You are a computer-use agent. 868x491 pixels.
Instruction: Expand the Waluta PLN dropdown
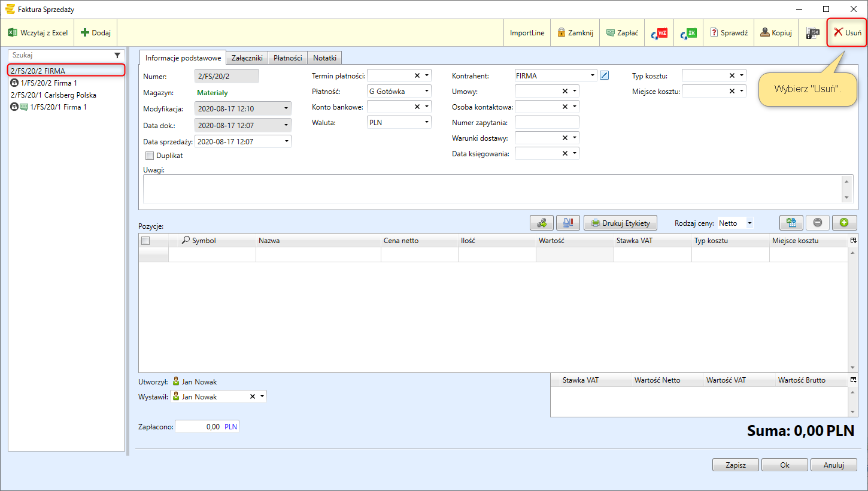point(427,122)
